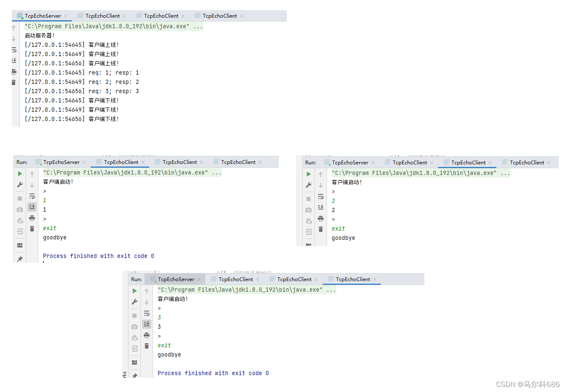Click down-arrow icon beside server output log
The image size is (566, 392).
click(x=13, y=39)
